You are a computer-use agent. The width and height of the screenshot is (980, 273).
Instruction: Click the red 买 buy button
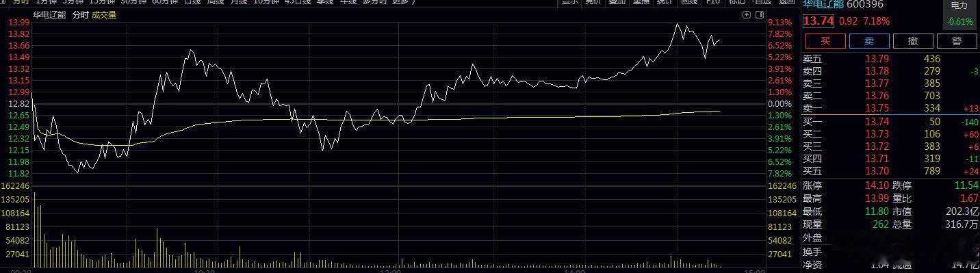(x=825, y=41)
